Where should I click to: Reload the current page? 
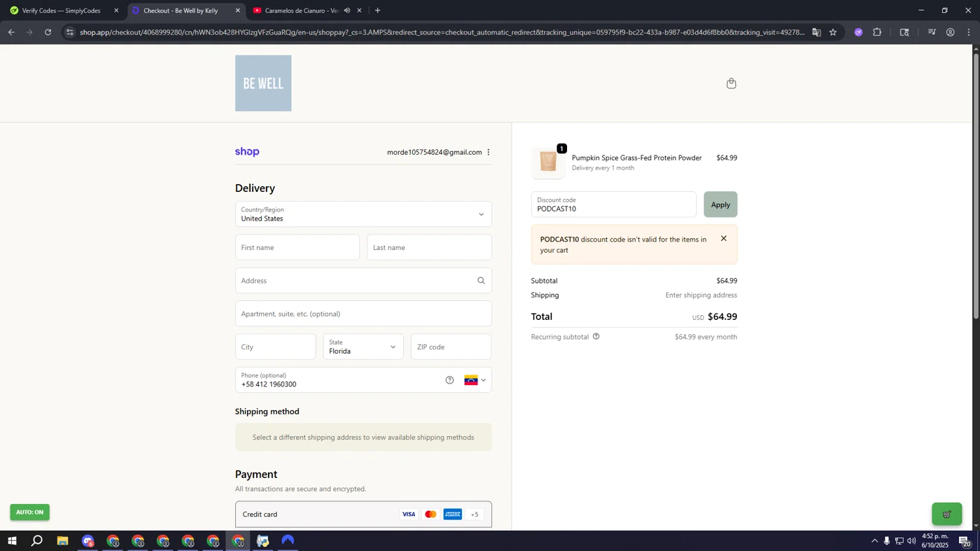[48, 32]
